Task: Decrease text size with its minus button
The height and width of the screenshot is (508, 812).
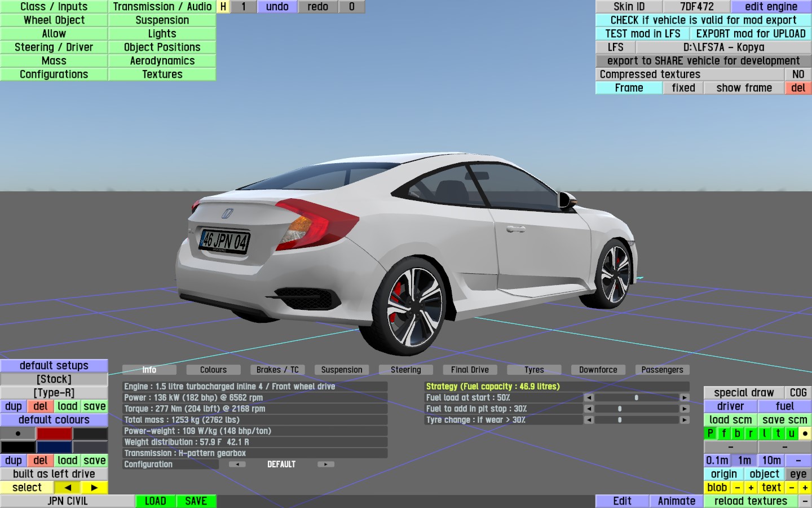Action: 792,488
